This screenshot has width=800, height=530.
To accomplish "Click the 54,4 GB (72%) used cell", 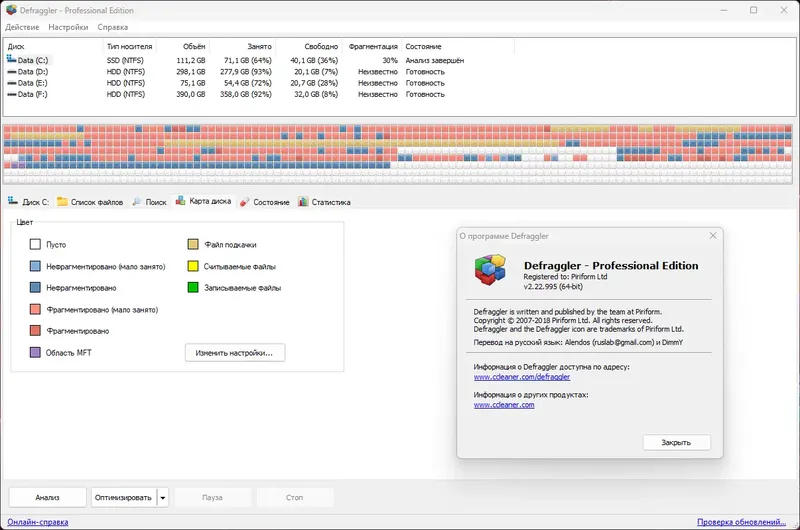I will click(x=247, y=83).
